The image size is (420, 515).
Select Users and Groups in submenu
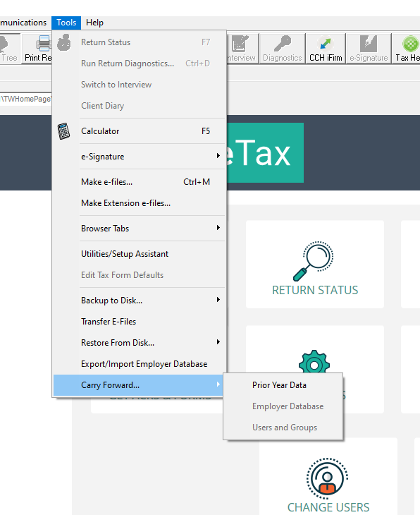coord(283,428)
